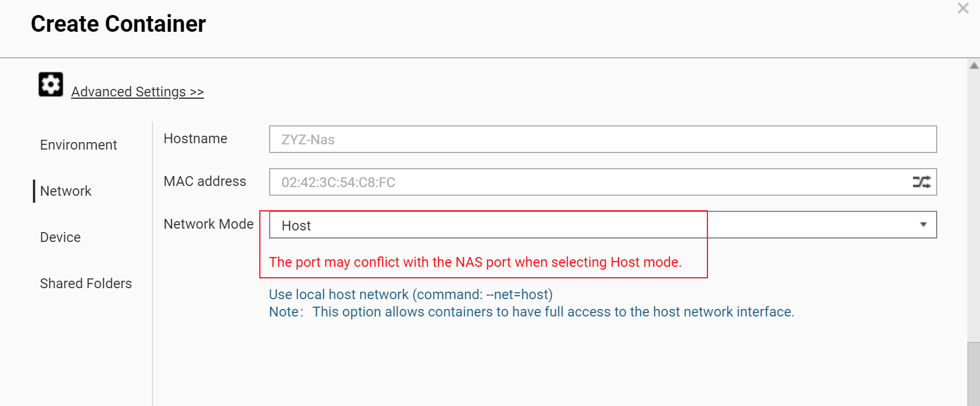Switch to the Environment tab
Viewport: 980px width, 406px height.
click(x=79, y=145)
